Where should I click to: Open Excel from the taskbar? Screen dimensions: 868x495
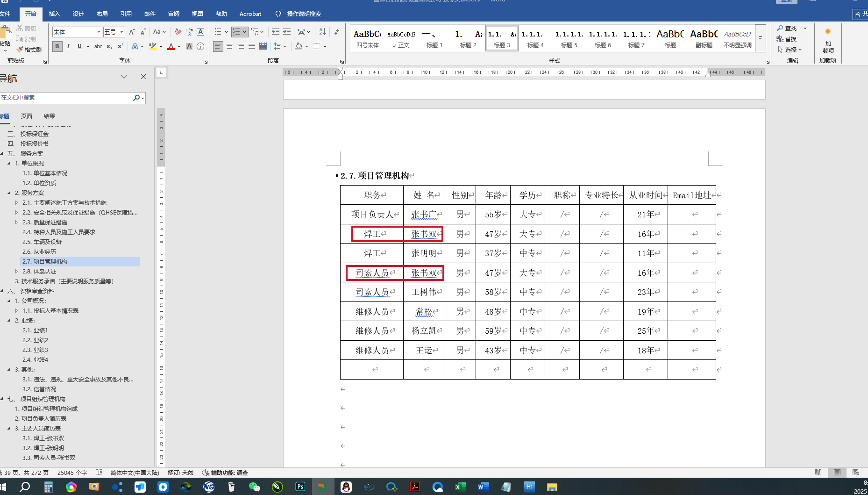[x=460, y=487]
